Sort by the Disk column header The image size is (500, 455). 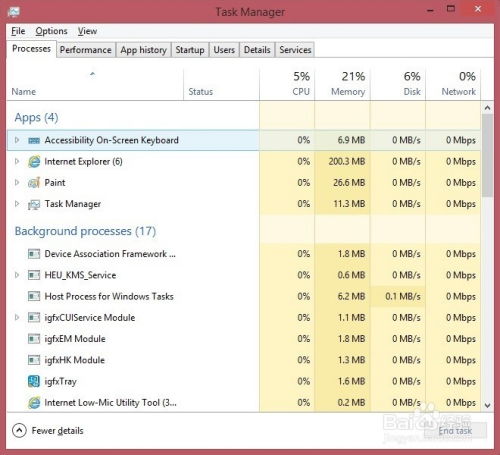click(398, 84)
